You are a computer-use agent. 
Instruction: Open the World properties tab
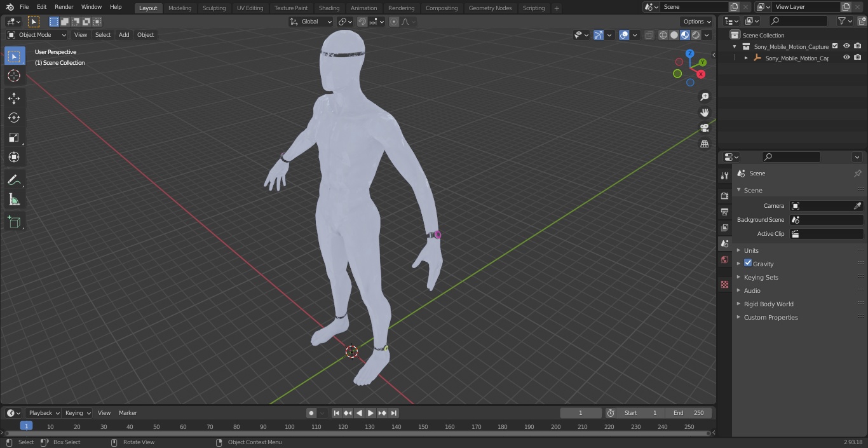724,260
